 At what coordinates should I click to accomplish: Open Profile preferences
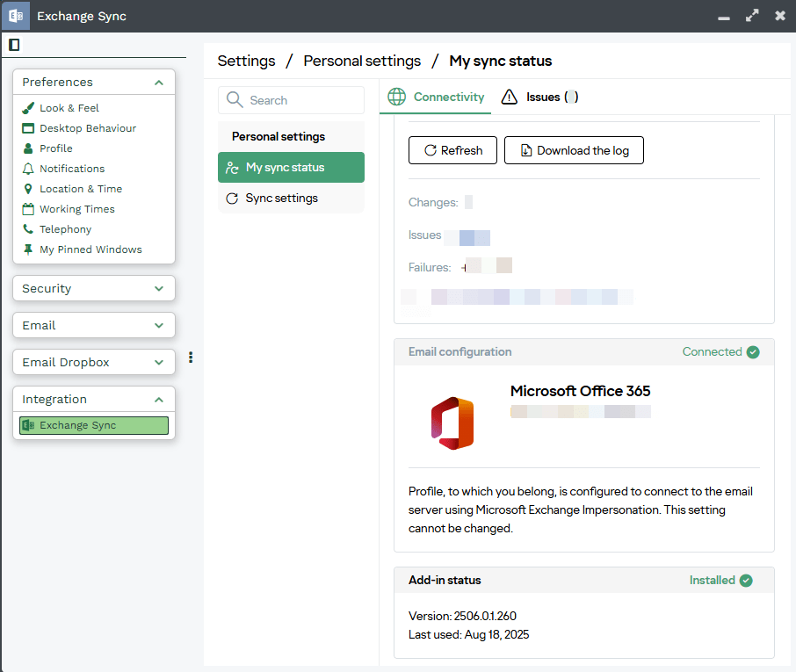(x=56, y=148)
